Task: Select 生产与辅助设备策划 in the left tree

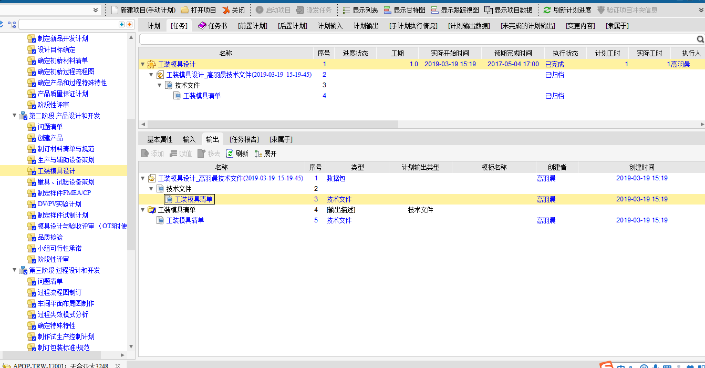Action: tap(66, 160)
